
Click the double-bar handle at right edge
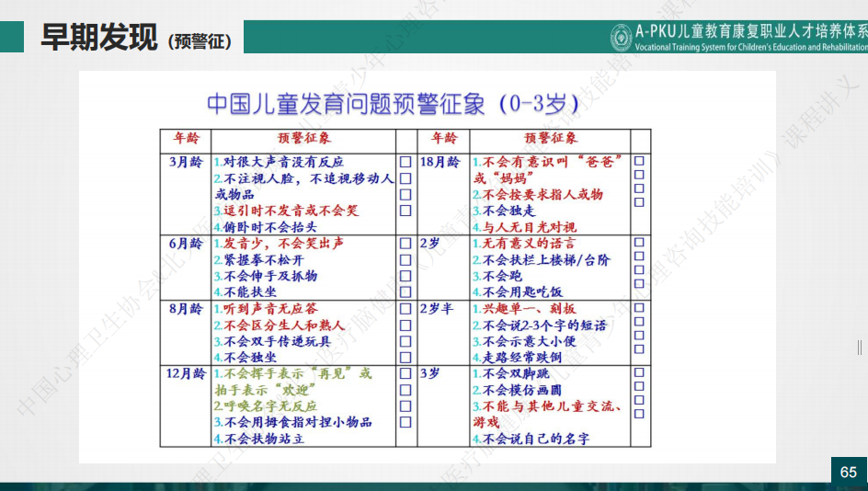(859, 347)
